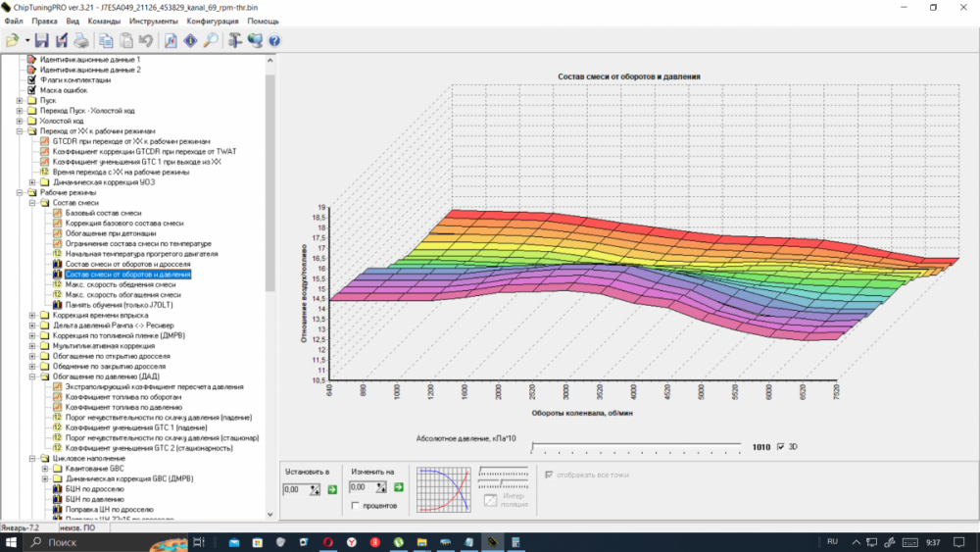This screenshot has height=552, width=980.
Task: Open the dropdown arrow beside the open icon
Action: click(27, 40)
